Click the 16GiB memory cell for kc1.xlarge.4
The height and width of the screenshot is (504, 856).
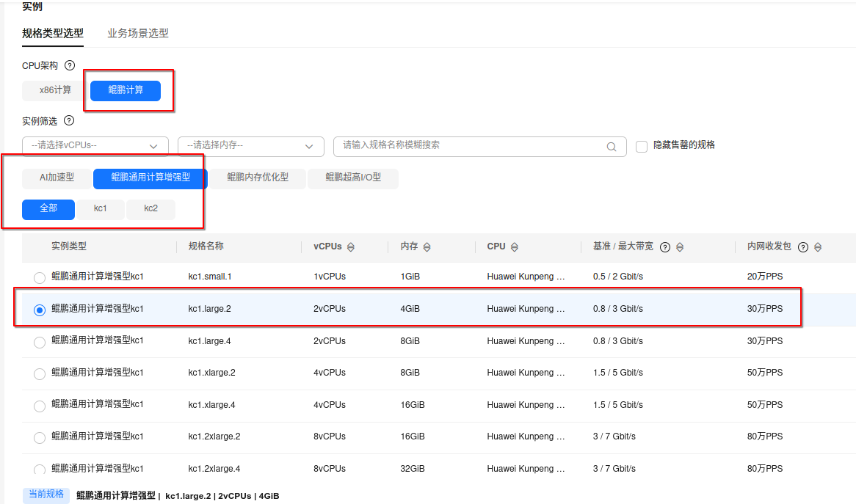[x=412, y=405]
